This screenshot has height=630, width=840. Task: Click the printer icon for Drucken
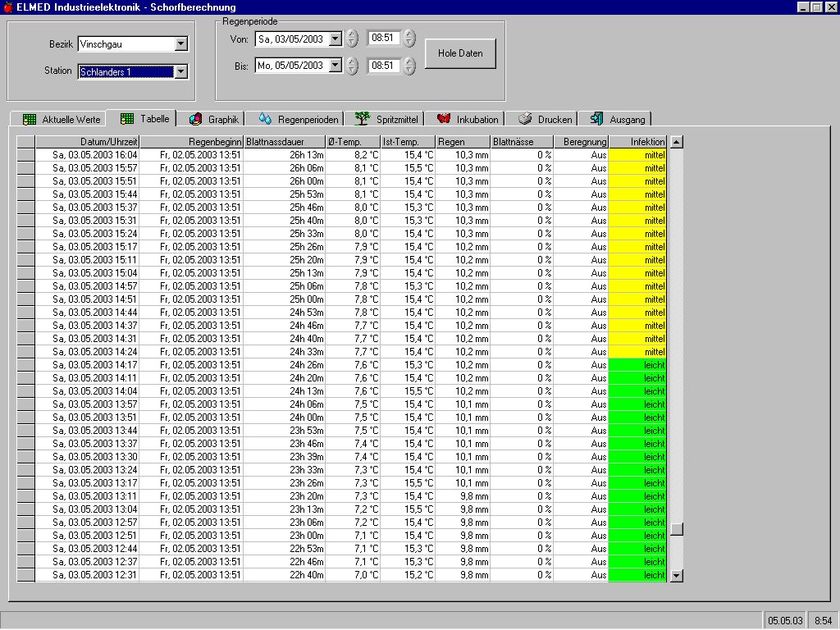[x=525, y=119]
